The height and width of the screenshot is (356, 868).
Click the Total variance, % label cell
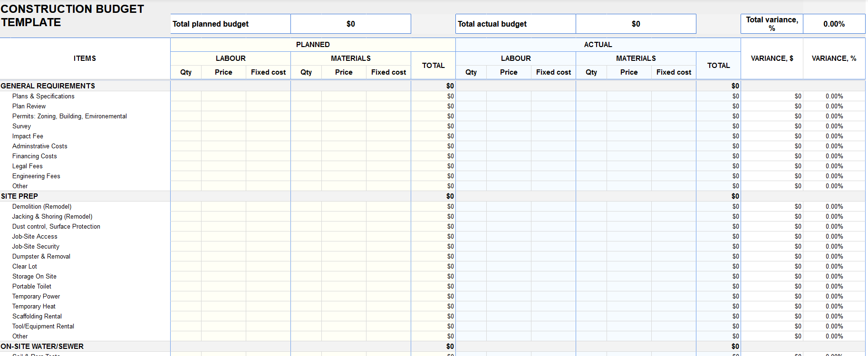pyautogui.click(x=772, y=24)
